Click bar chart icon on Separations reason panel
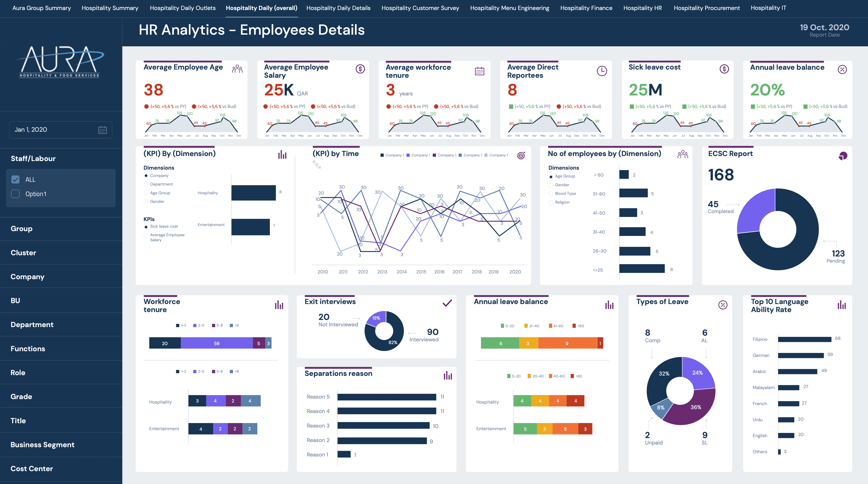868x484 pixels. coord(447,376)
